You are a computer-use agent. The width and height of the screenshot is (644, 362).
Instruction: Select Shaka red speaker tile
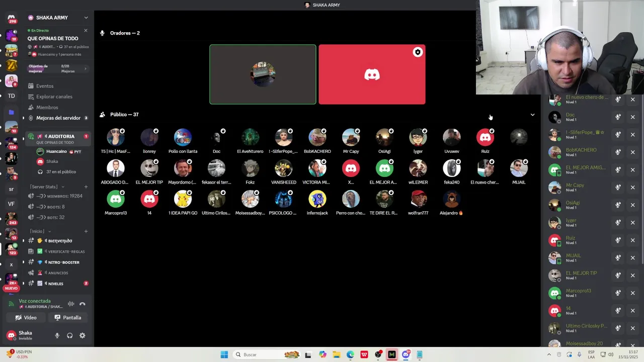point(372,74)
